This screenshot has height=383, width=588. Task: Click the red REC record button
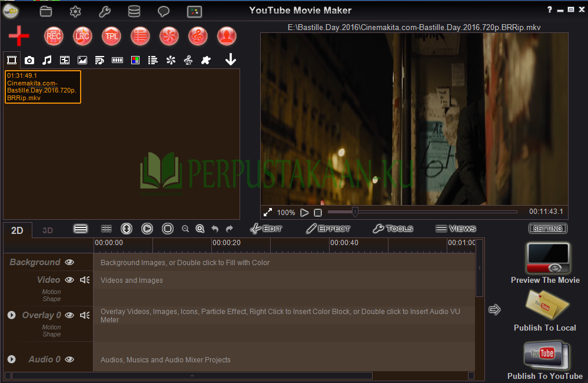(x=54, y=36)
